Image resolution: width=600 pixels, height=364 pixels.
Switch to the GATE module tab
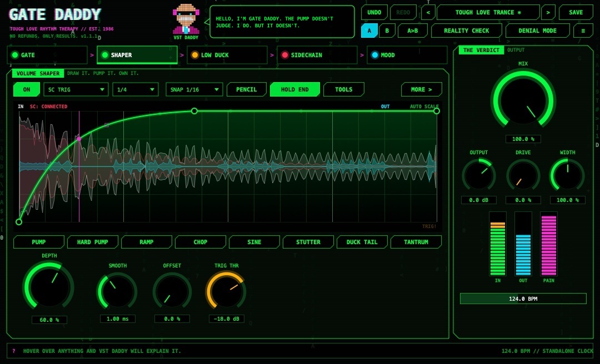coord(47,55)
